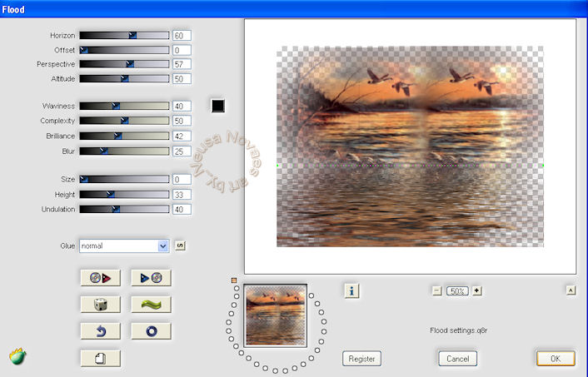Image resolution: width=588 pixels, height=377 pixels.
Task: Click the small triangle button at far right
Action: coord(571,290)
